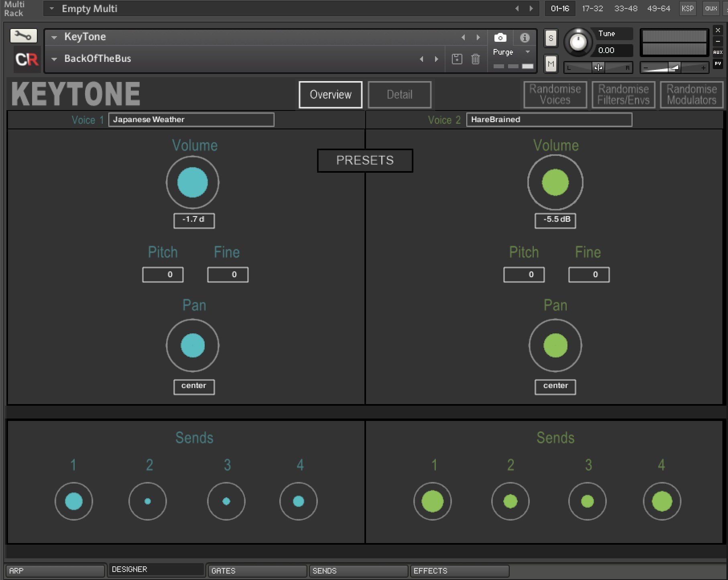Click Voice 1 Send 4 knob
This screenshot has height=580, width=728.
pos(299,501)
